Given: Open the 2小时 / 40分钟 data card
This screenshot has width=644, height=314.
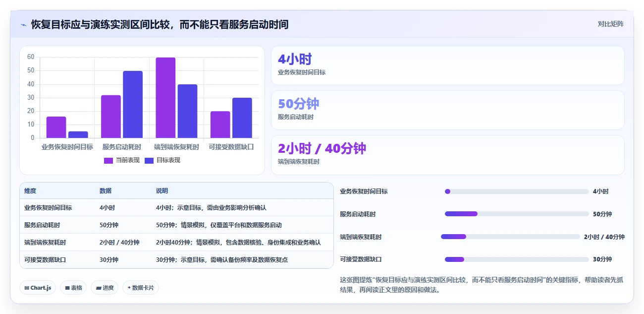Looking at the screenshot, I should 447,155.
